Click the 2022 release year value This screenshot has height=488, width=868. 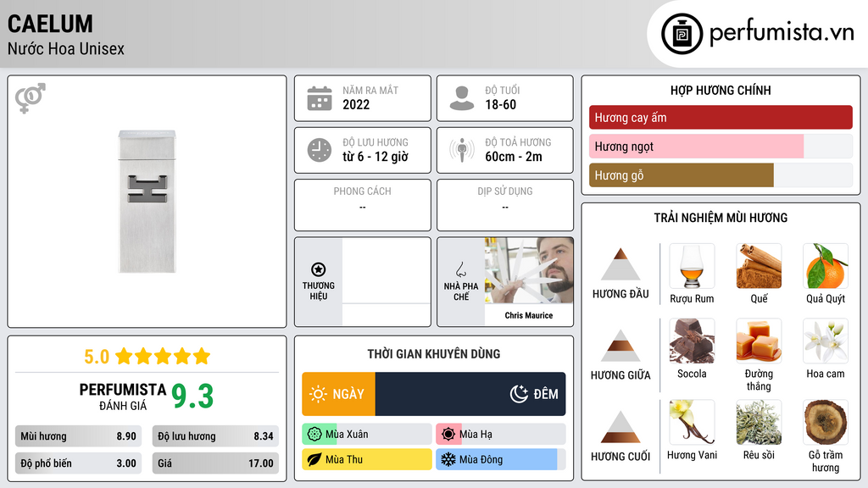click(x=356, y=104)
